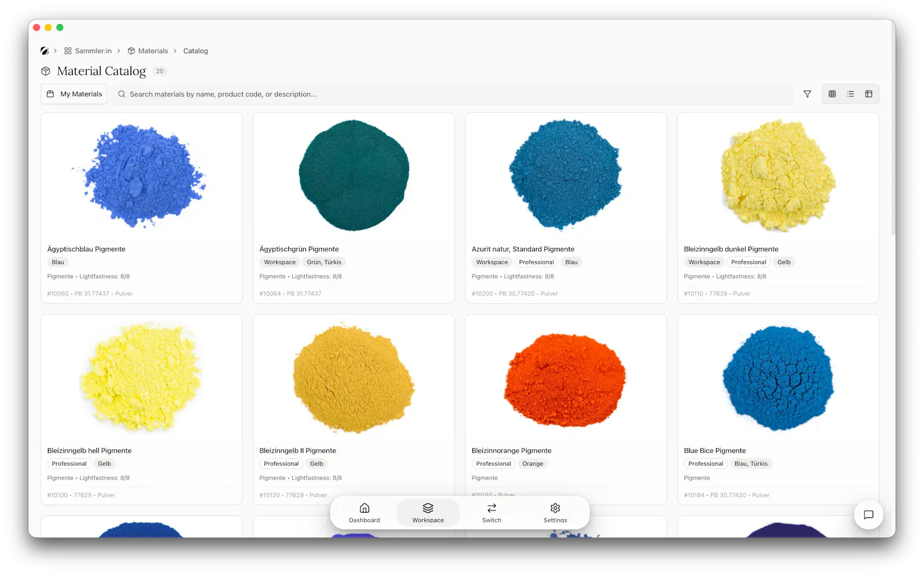This screenshot has height=575, width=924.
Task: Click the Workspace tag on Ägyptischgrün card
Action: click(280, 262)
